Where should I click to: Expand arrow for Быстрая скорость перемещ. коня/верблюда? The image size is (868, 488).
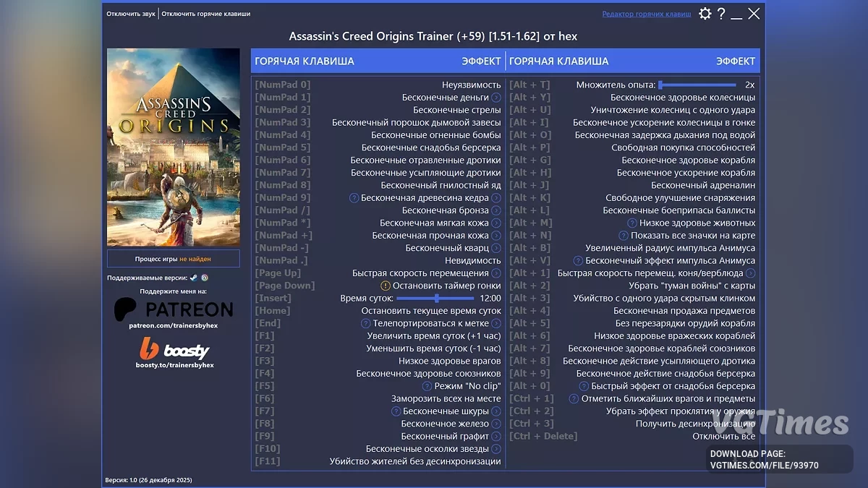coord(751,273)
